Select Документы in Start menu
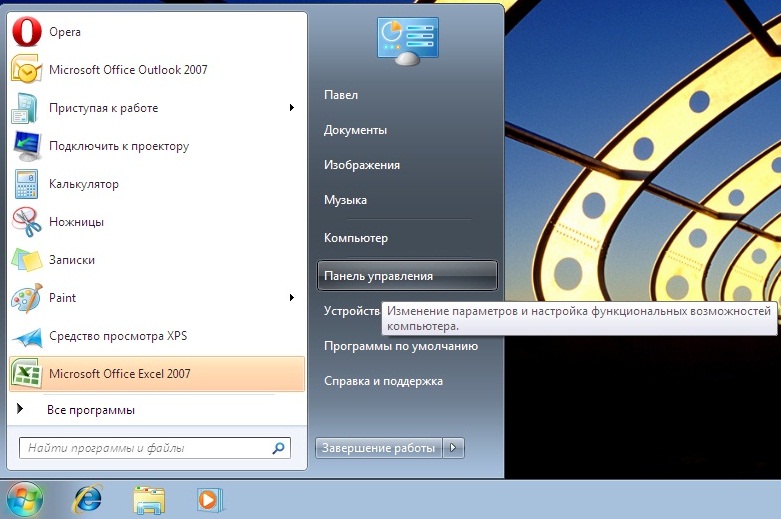 (355, 130)
